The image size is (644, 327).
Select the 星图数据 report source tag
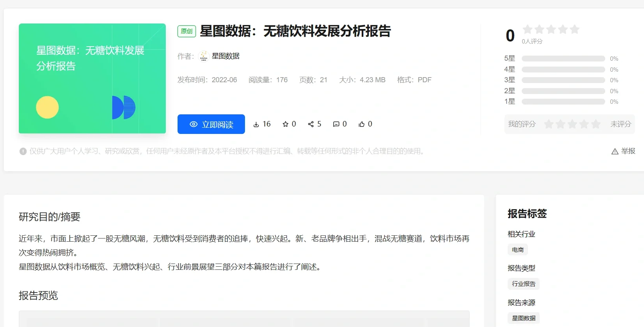click(524, 318)
